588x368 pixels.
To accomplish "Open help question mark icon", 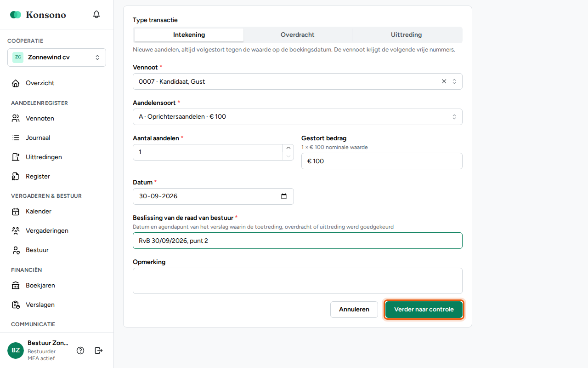I will (80, 351).
